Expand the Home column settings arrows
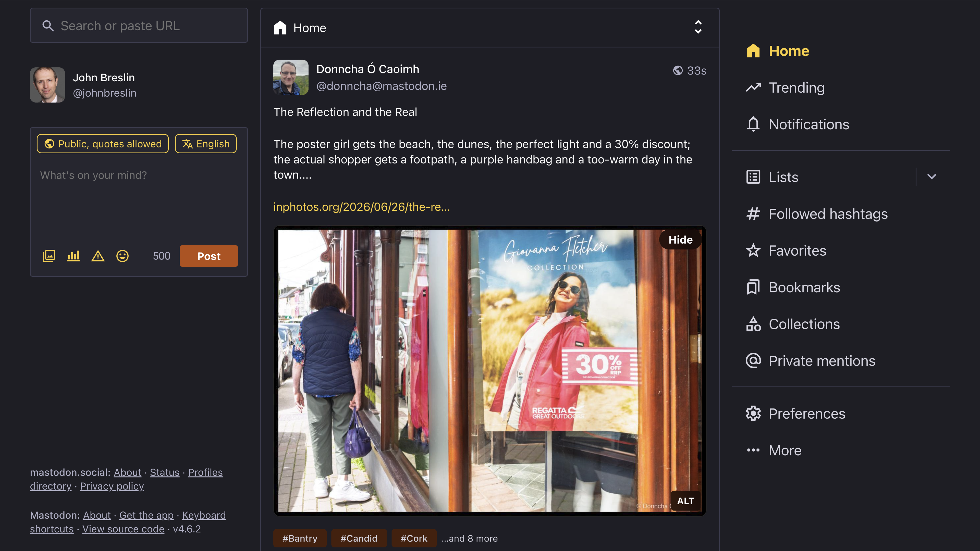The width and height of the screenshot is (980, 551). coord(698,27)
